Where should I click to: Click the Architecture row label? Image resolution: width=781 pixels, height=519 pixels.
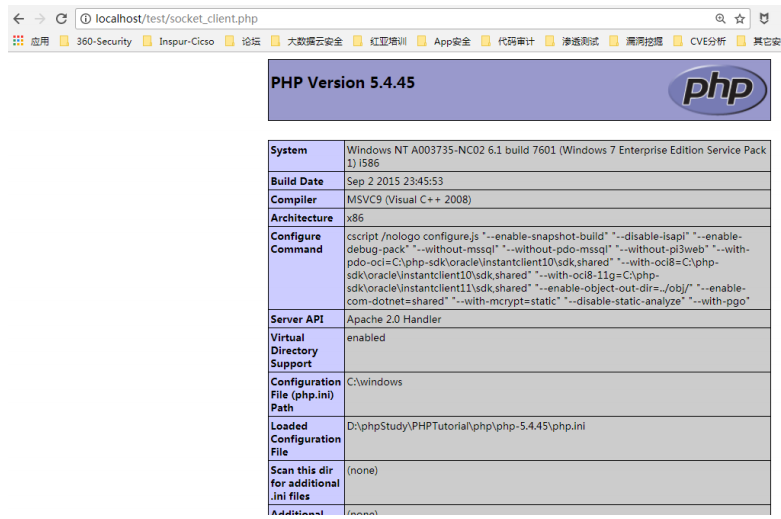[301, 218]
